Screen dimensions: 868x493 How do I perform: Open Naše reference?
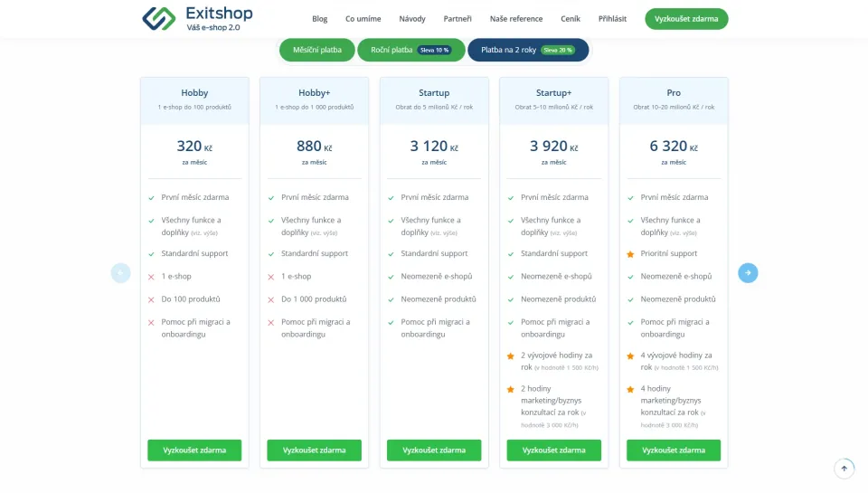(x=516, y=19)
